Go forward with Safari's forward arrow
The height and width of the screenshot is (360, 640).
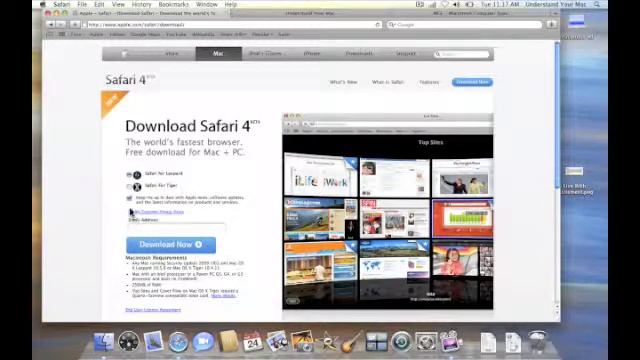pyautogui.click(x=61, y=24)
